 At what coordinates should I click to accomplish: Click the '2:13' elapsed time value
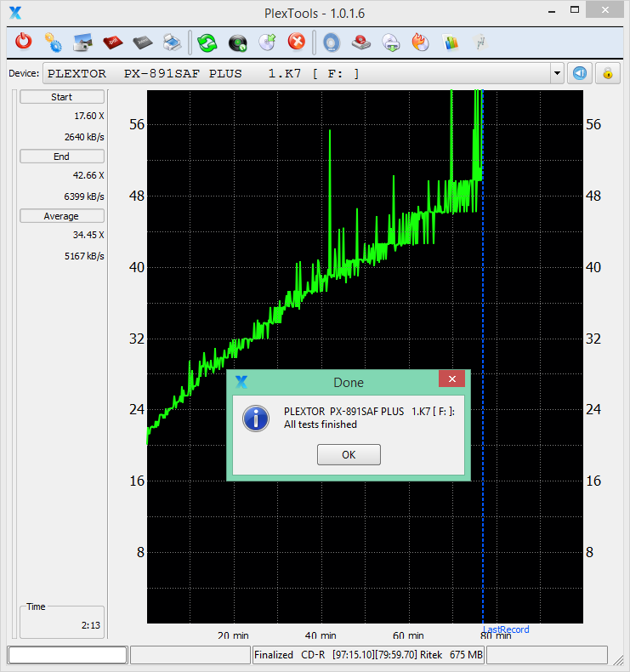click(x=91, y=625)
